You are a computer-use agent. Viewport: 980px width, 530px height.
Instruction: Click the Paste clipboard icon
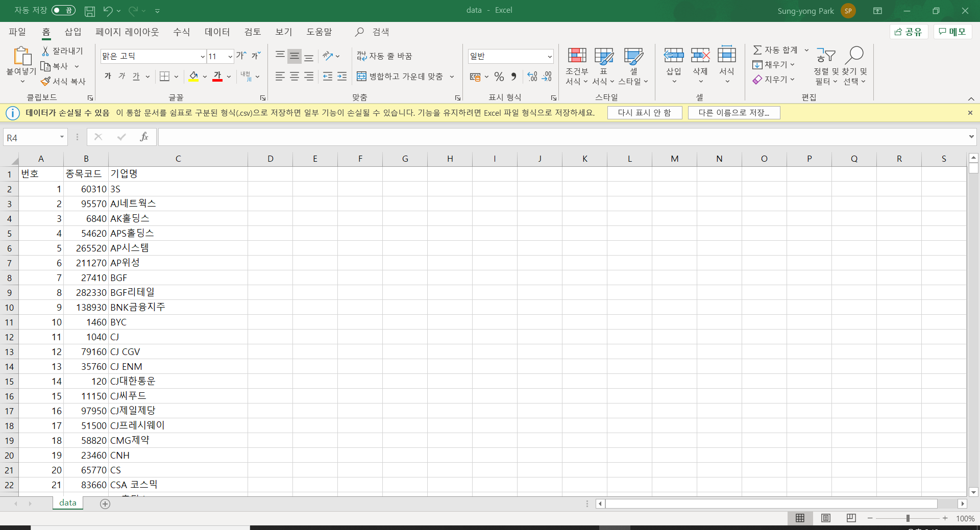click(x=21, y=56)
